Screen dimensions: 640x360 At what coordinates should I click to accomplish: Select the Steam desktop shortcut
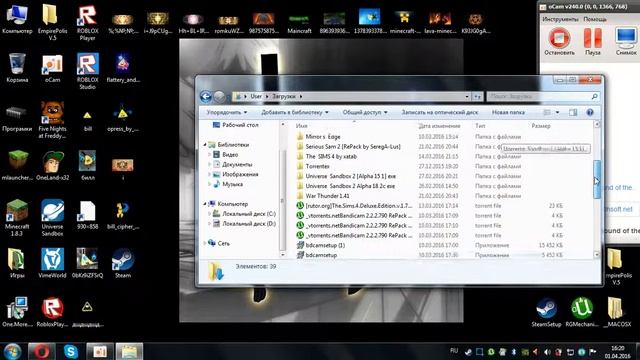coord(122,263)
